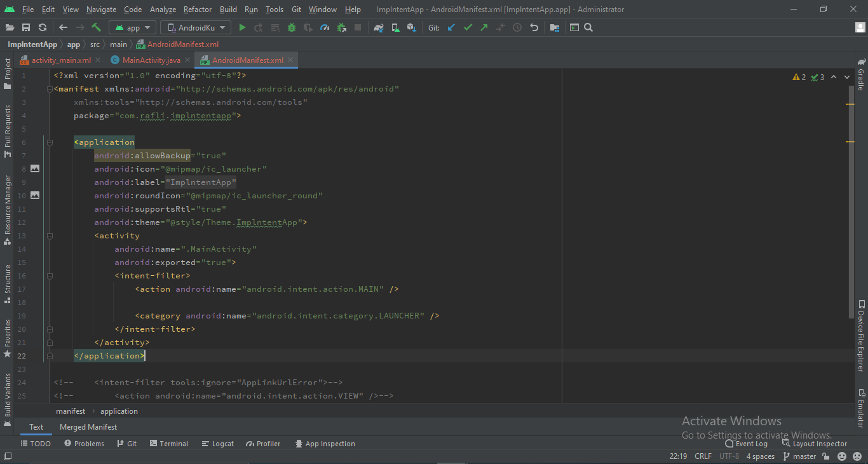Open the Project Structure folder icon
The width and height of the screenshot is (868, 464).
(x=555, y=27)
